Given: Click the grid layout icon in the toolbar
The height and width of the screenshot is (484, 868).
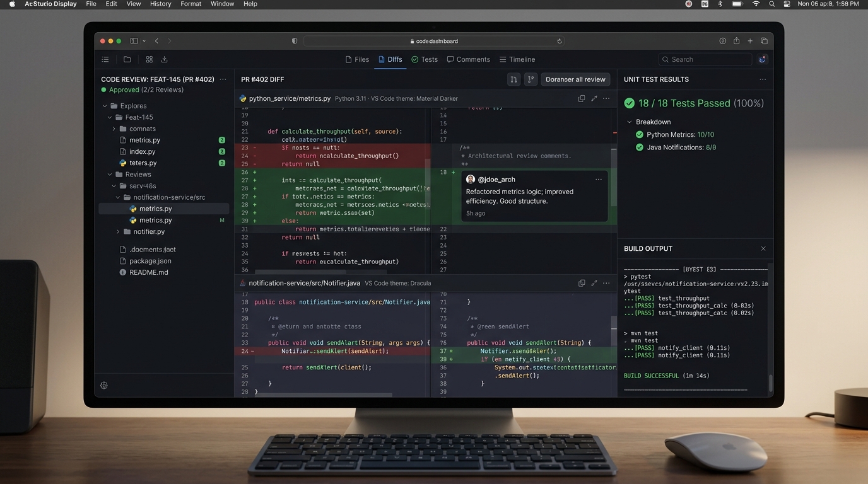Looking at the screenshot, I should [150, 59].
